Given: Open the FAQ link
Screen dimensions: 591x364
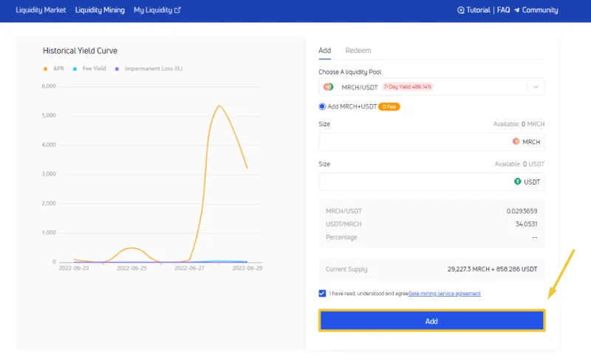Looking at the screenshot, I should click(x=503, y=10).
